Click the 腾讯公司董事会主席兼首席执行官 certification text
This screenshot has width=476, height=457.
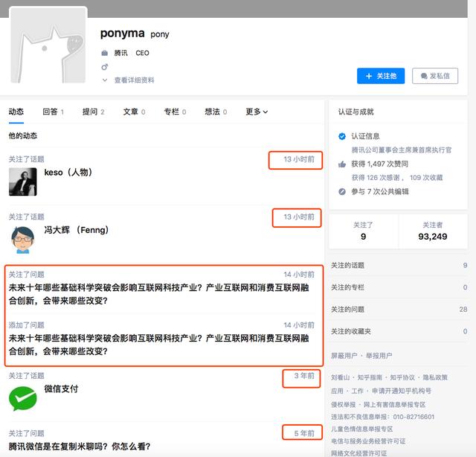(x=402, y=150)
